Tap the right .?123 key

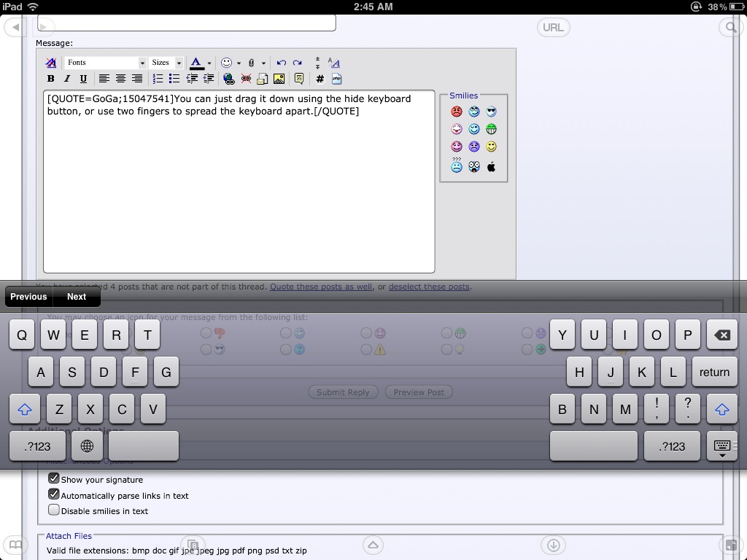pos(672,446)
